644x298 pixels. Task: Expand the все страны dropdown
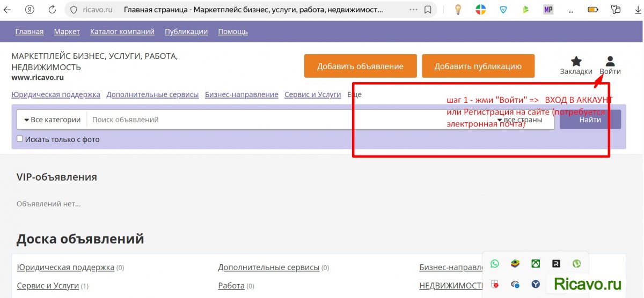(x=519, y=120)
